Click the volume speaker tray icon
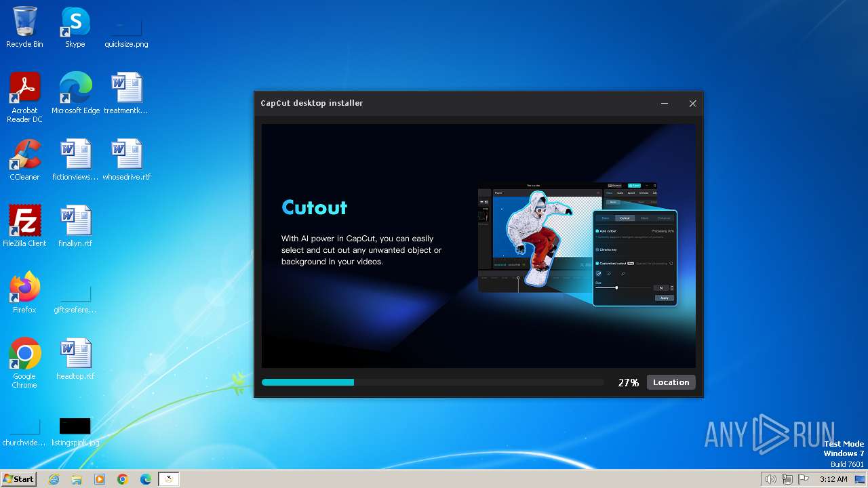Screen dimensions: 868x488 [770, 479]
